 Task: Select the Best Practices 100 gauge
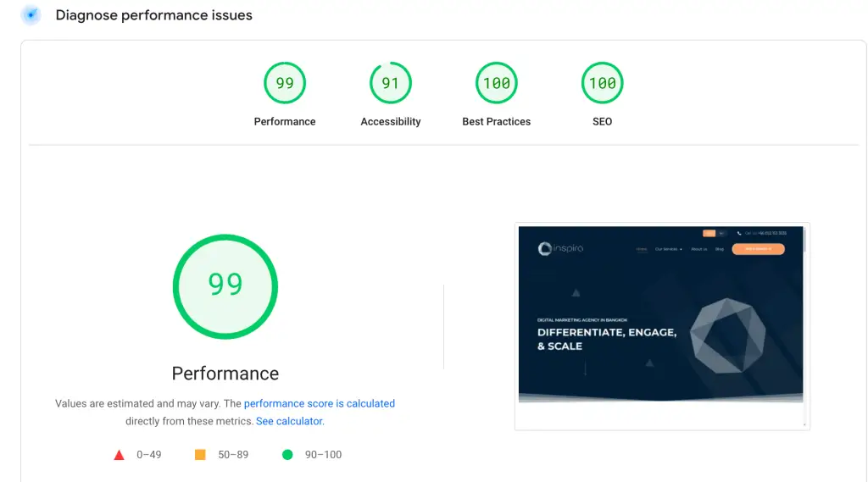496,83
